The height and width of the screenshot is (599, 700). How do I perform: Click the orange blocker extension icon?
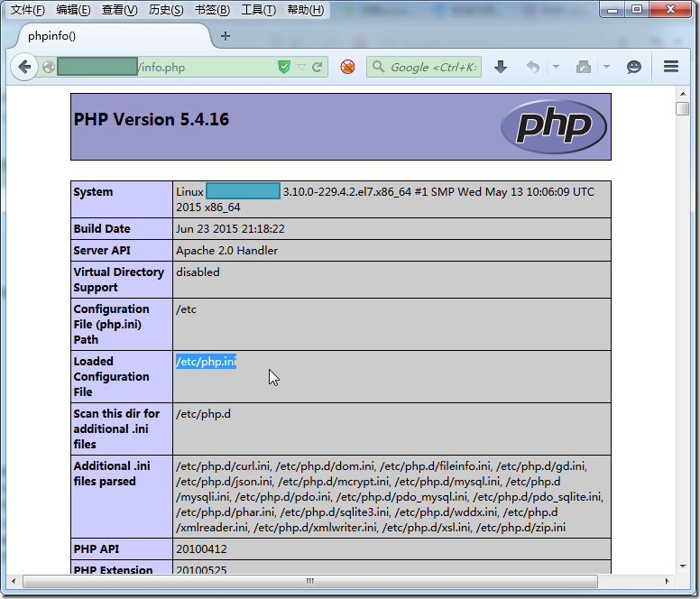(x=347, y=67)
